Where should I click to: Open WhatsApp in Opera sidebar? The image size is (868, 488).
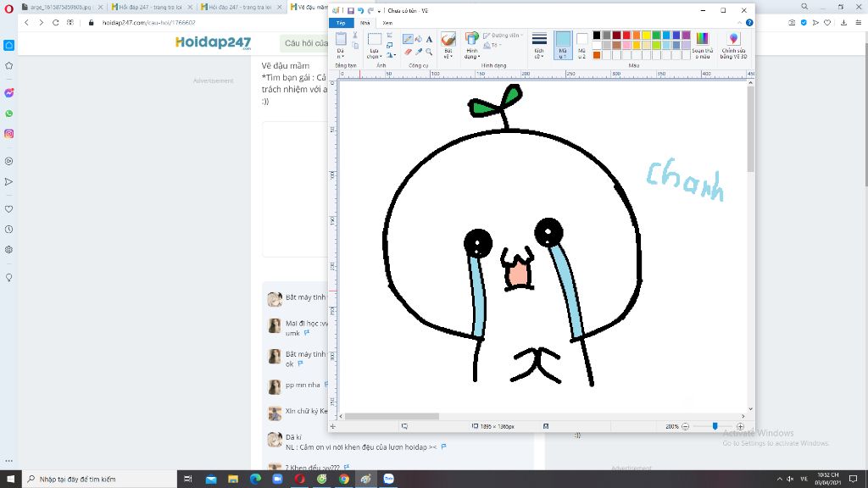[x=8, y=114]
